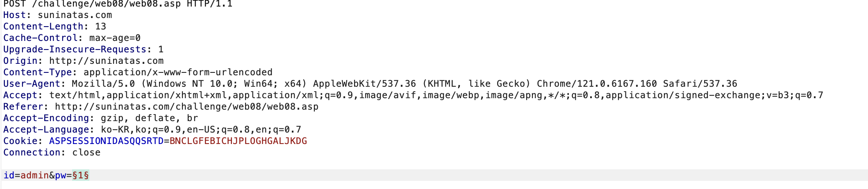This screenshot has height=189, width=868.
Task: Click the Content-Length value 13
Action: [101, 27]
